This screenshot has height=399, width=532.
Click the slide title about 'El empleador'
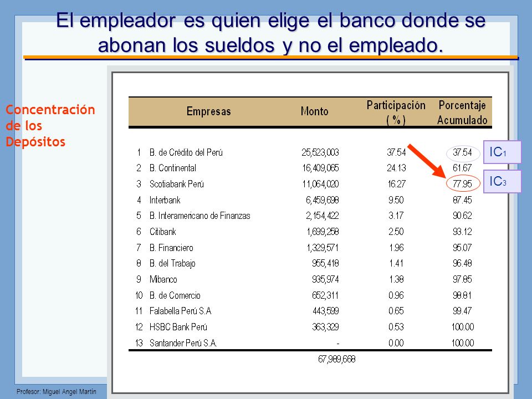coord(271,33)
